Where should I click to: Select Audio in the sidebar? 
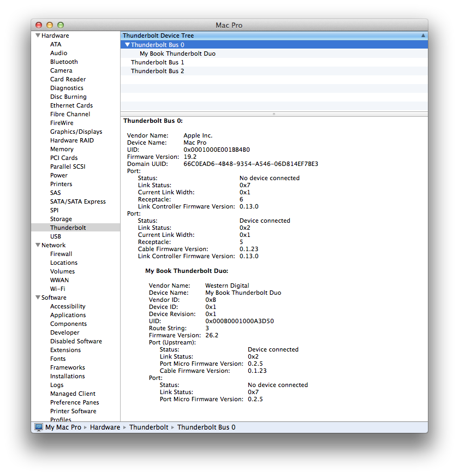point(58,53)
